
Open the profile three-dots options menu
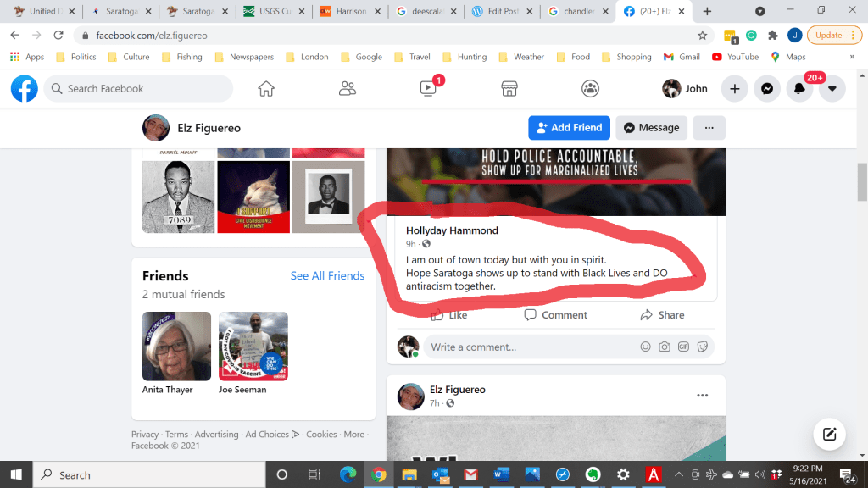[x=709, y=128]
